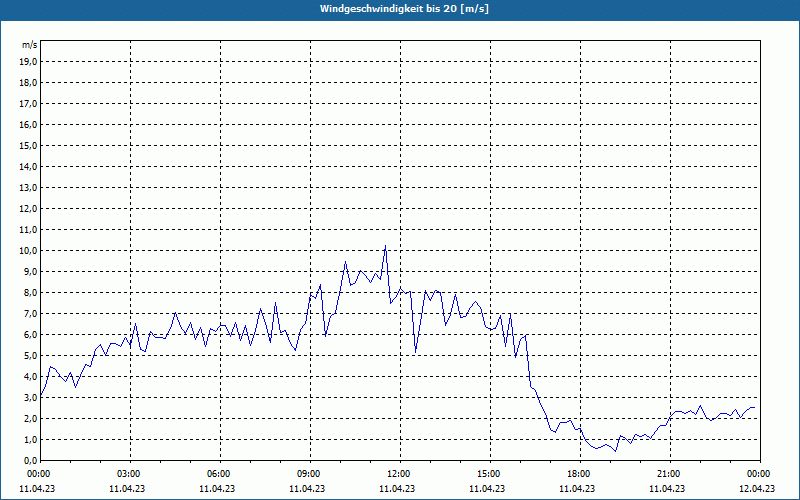Screen dimensions: 800x500
Task: Click the chart title 'Windgeschwindigkeit bis 20 [m/s]'
Action: click(x=404, y=9)
